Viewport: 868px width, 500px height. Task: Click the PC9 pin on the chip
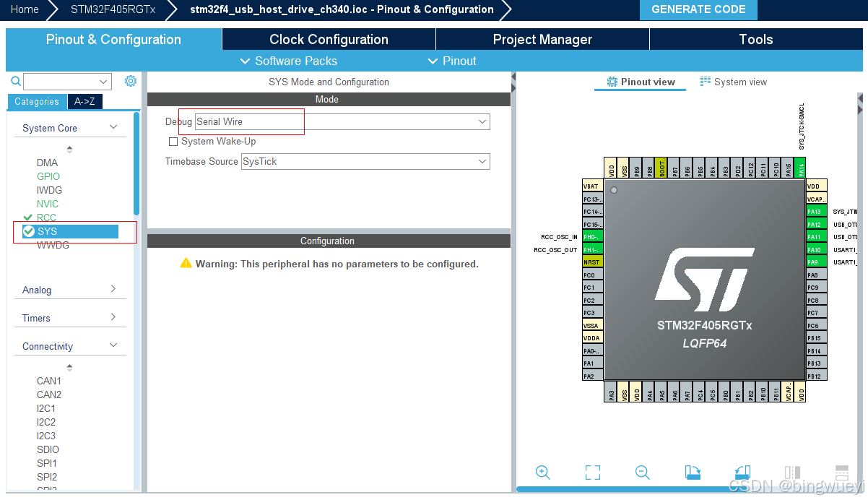tap(816, 288)
